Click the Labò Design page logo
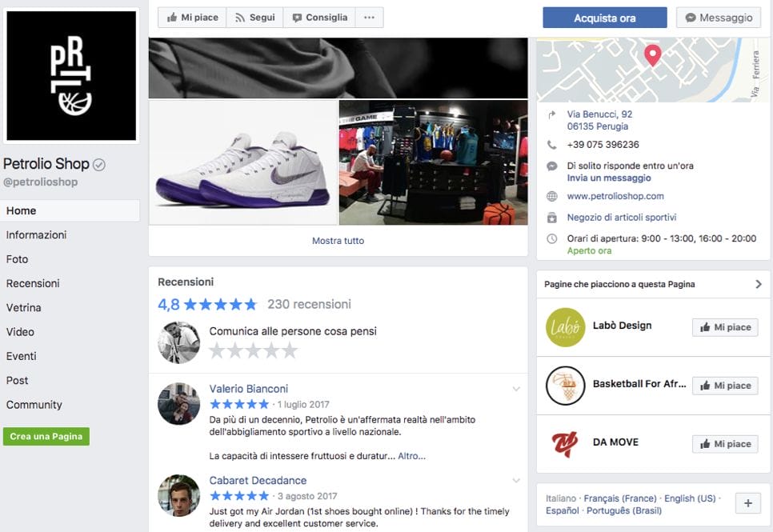Image resolution: width=773 pixels, height=532 pixels. pyautogui.click(x=565, y=327)
